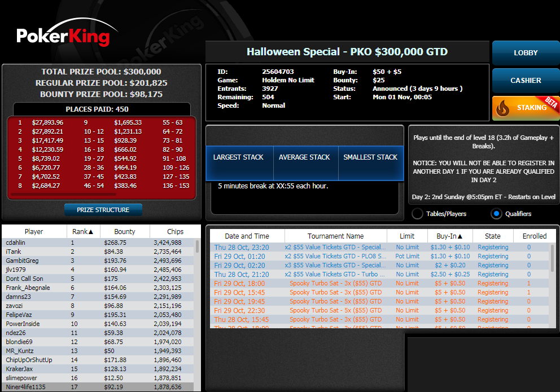Viewport: 560px width, 392px height.
Task: Sort players by Bounty column header
Action: click(125, 231)
